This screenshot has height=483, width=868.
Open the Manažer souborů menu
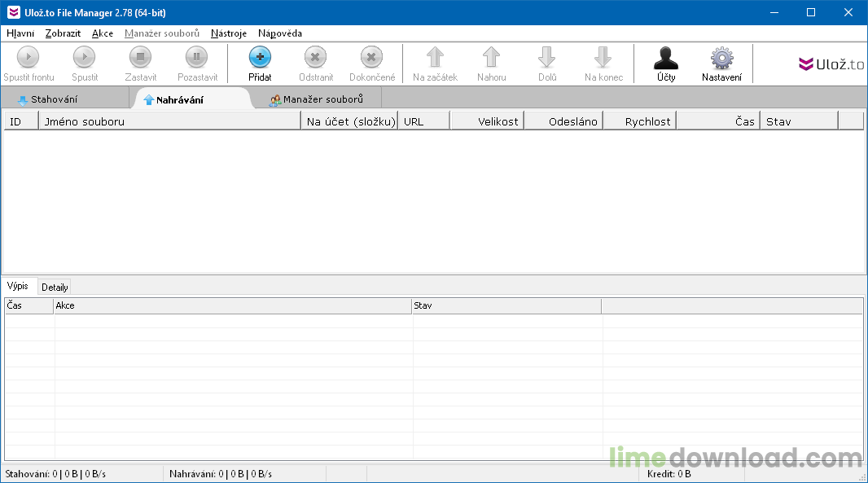pyautogui.click(x=162, y=33)
